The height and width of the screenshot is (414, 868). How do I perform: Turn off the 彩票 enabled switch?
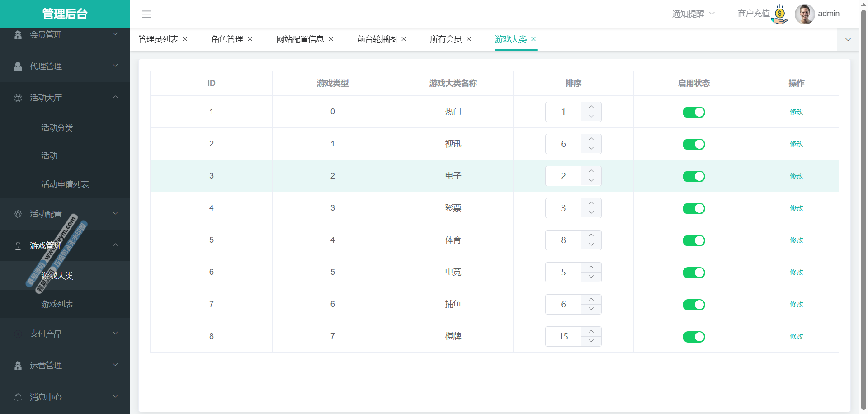coord(693,208)
